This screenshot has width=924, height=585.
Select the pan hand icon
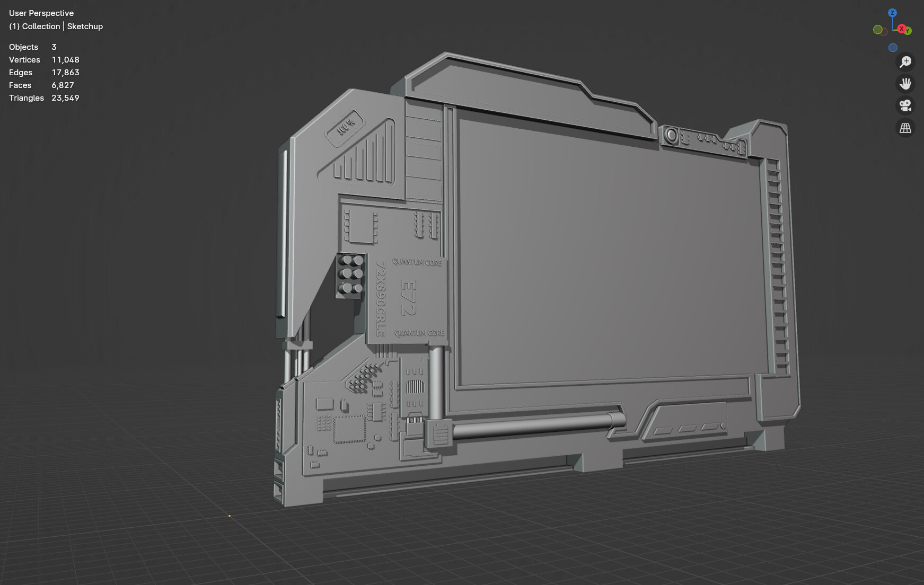pyautogui.click(x=905, y=84)
